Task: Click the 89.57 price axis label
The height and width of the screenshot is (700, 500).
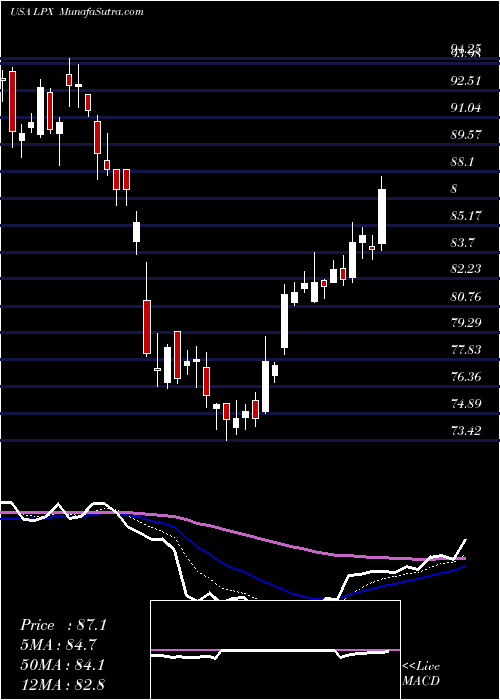Action: [x=466, y=134]
